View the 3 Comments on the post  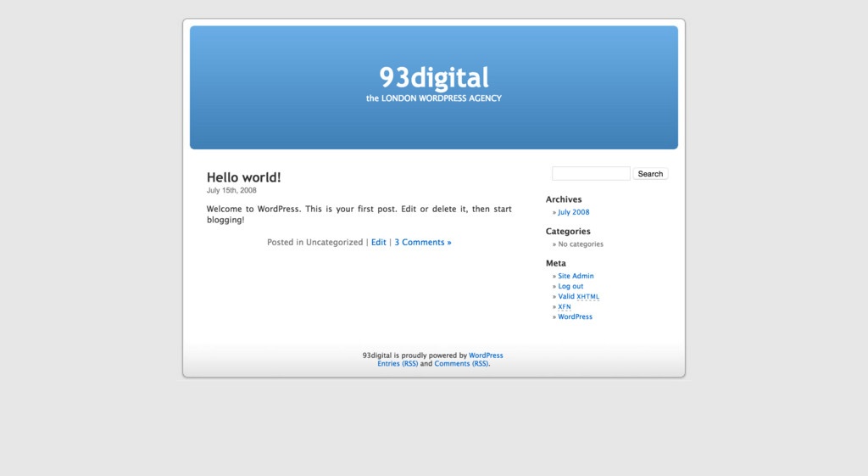point(422,243)
